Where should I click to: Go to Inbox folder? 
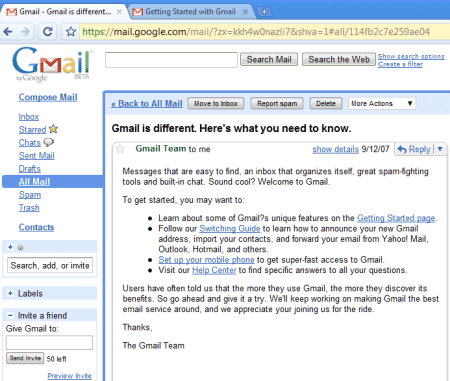(29, 117)
